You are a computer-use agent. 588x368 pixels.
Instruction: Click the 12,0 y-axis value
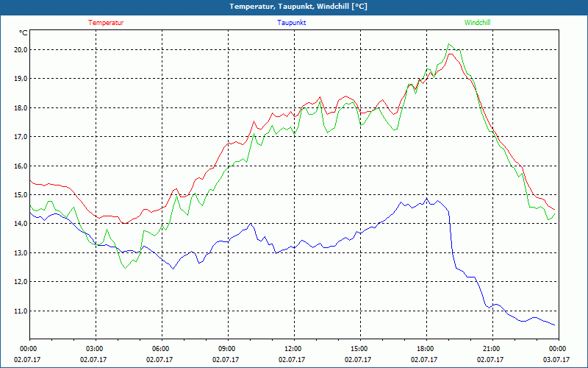21,282
